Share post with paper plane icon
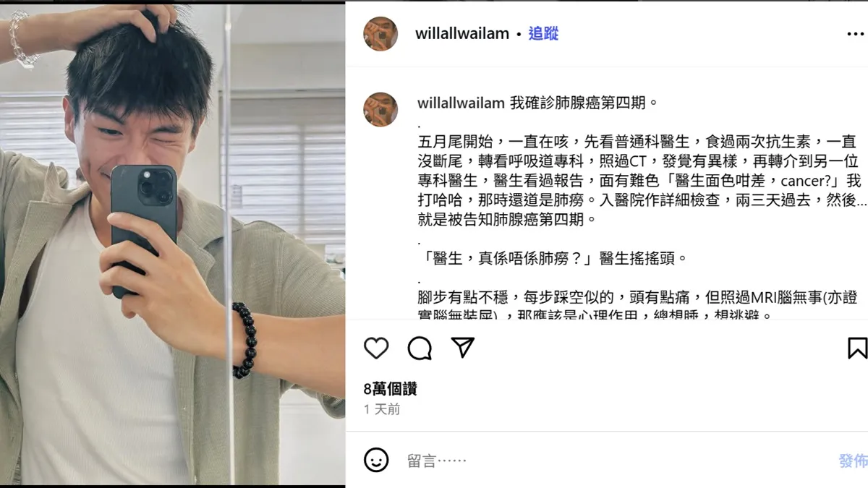Screen dimensions: 868x488 point(462,348)
